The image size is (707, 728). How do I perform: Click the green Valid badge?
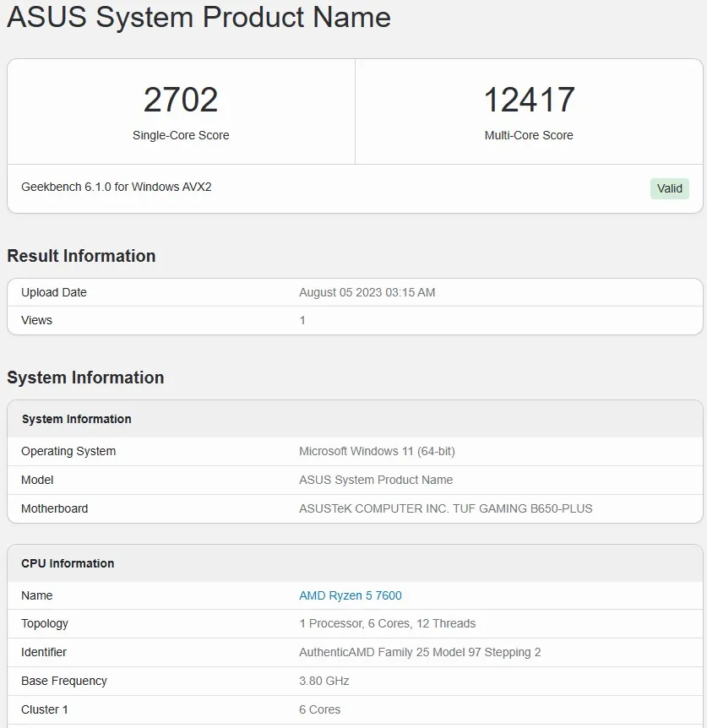669,188
